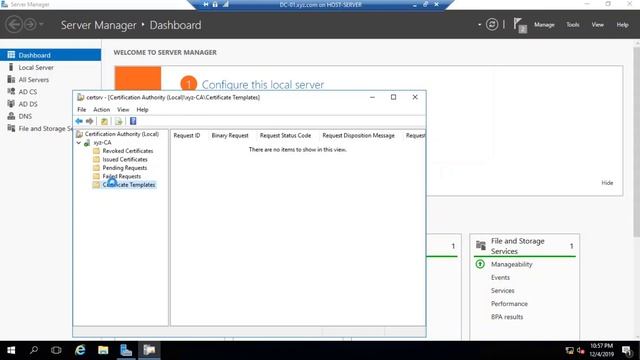The width and height of the screenshot is (640, 360).
Task: Click the taskbar clock showing 10:57 PM
Action: [601, 350]
